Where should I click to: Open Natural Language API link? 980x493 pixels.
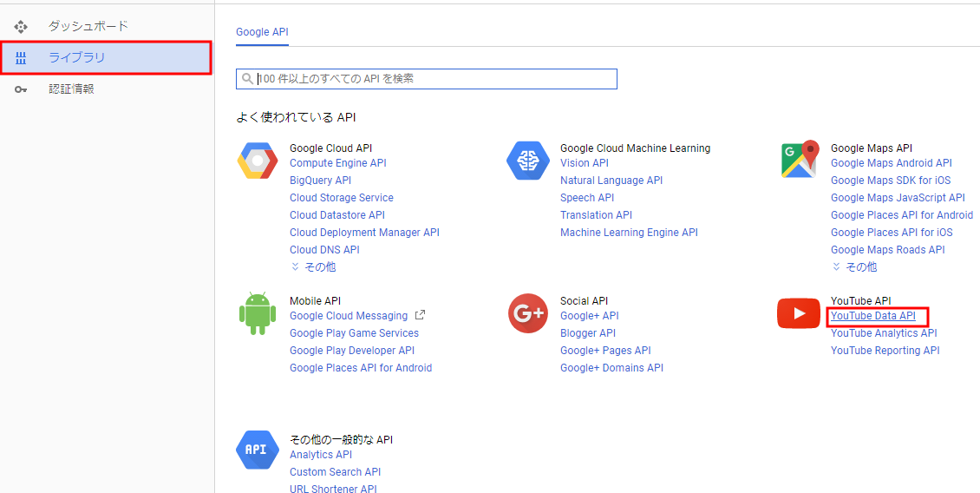click(612, 181)
